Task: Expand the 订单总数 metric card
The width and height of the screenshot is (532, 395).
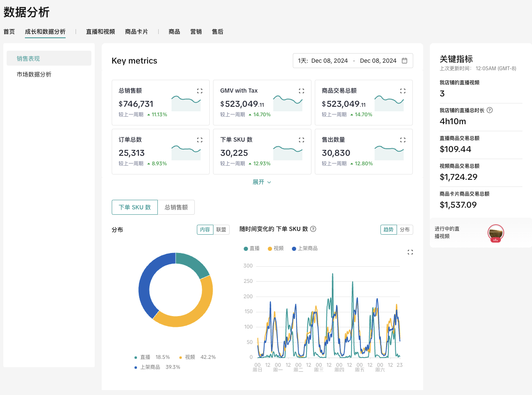Action: tap(200, 140)
